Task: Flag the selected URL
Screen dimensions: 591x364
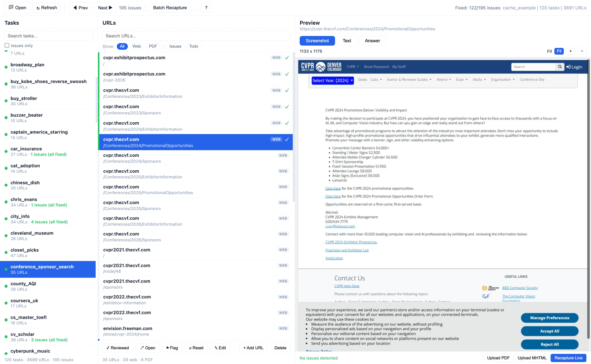Action: (172, 348)
